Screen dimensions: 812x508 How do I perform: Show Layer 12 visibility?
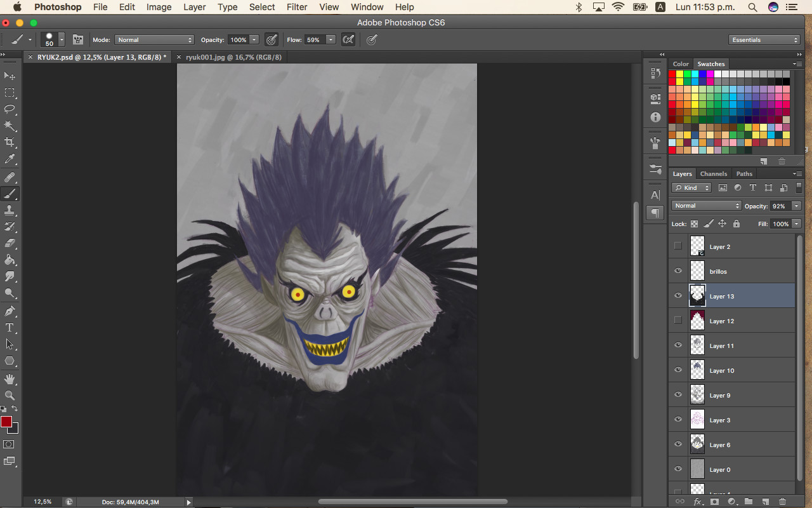pyautogui.click(x=678, y=321)
